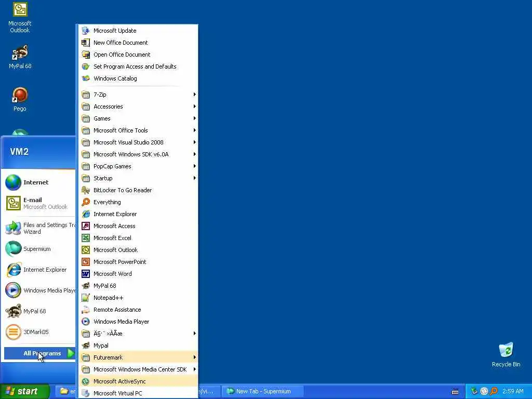
Task: Open the garbled-name program folder
Action: (138, 333)
